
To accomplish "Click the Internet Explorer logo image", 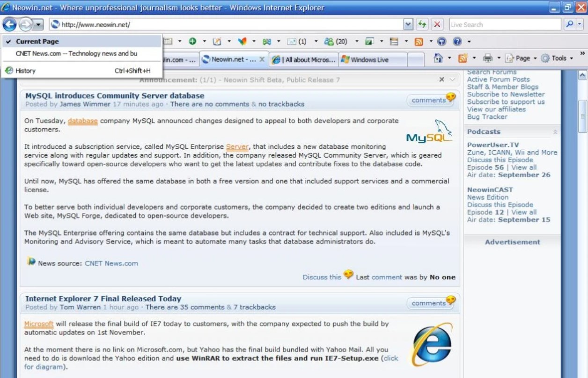I will [x=432, y=344].
